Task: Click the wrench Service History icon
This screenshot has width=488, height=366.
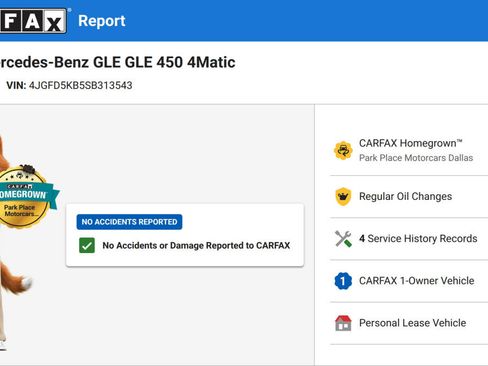Action: 343,239
